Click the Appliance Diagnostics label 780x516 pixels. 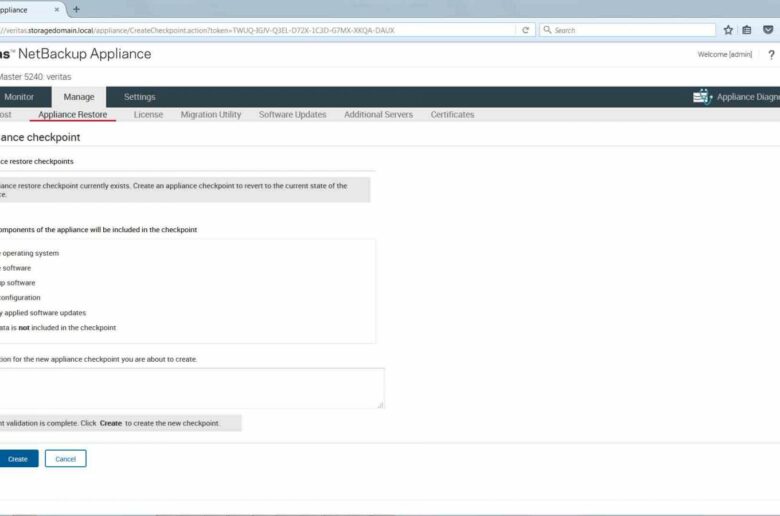748,97
